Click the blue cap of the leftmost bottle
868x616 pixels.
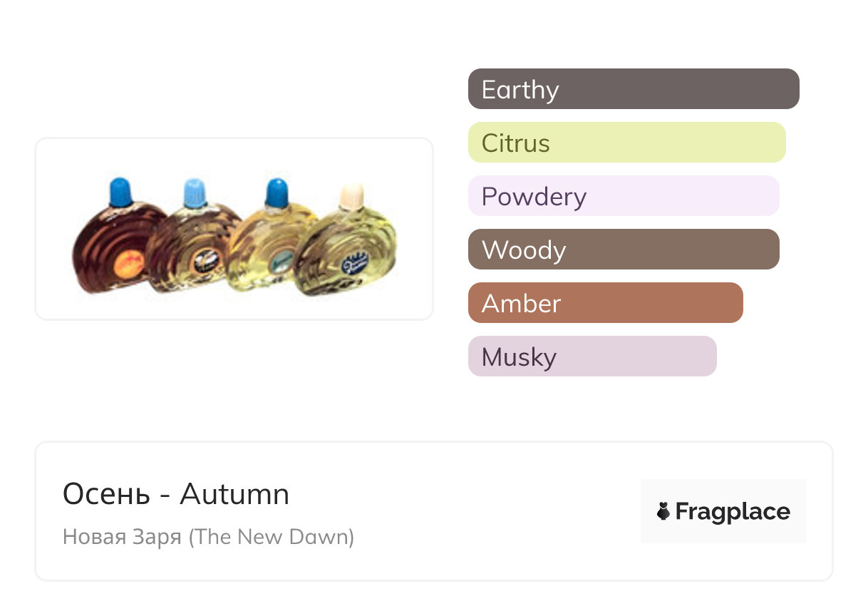(121, 191)
